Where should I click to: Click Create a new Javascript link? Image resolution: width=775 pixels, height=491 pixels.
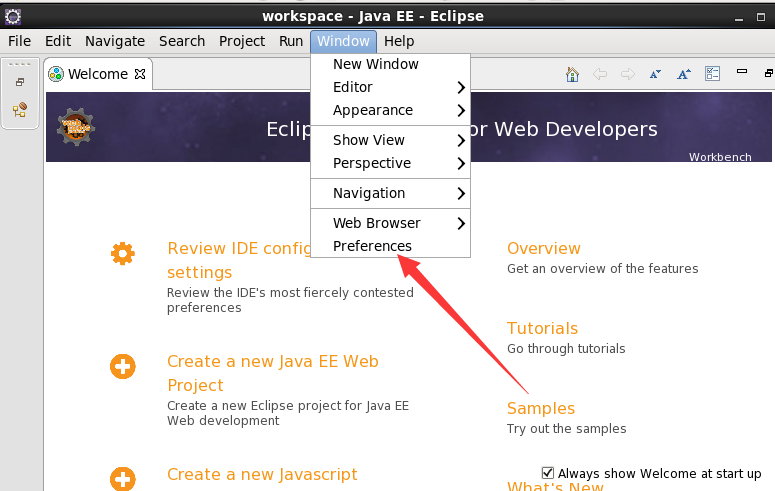coord(262,474)
